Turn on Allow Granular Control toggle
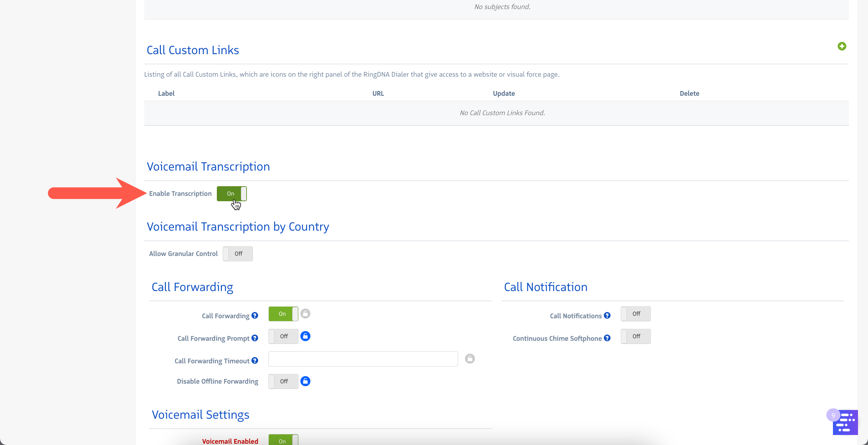 [x=237, y=254]
